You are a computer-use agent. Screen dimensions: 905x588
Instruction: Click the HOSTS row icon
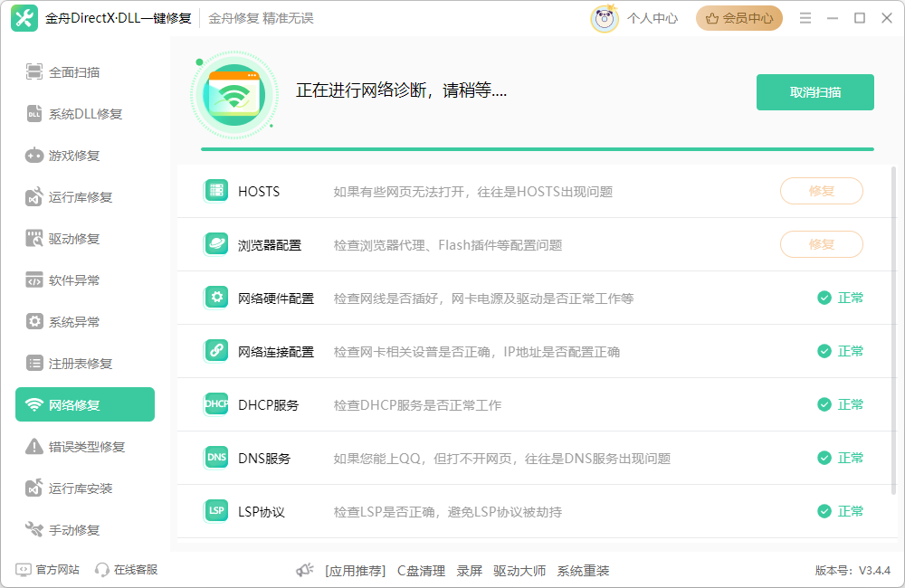click(x=216, y=191)
